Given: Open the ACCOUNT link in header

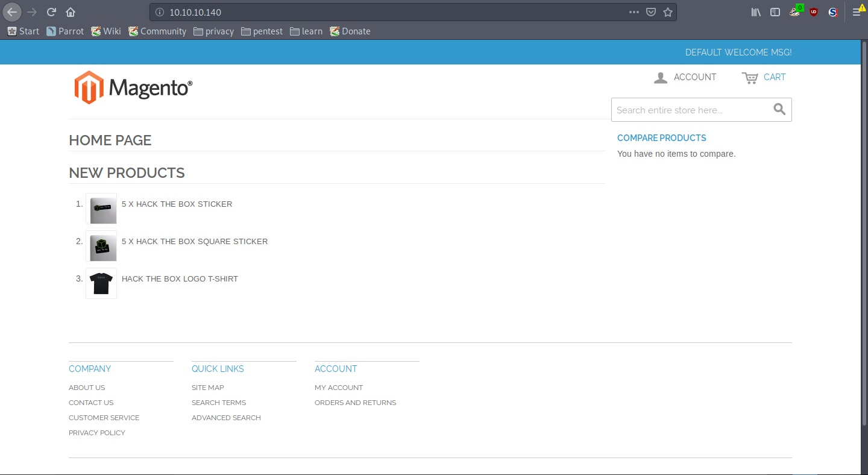Looking at the screenshot, I should click(695, 77).
